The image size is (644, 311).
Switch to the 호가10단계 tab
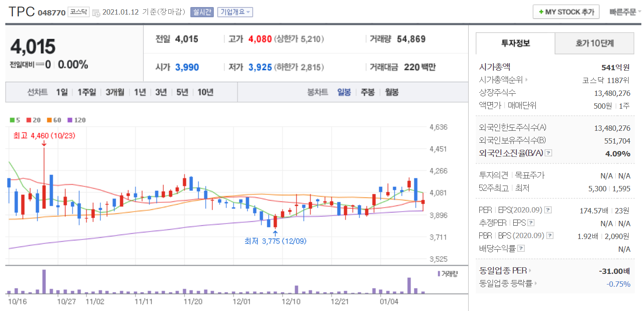[594, 43]
